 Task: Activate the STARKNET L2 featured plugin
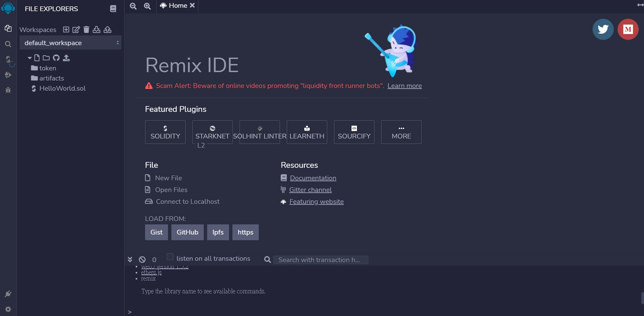pos(213,132)
